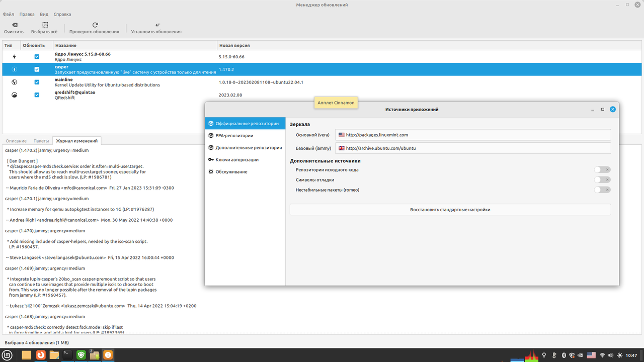Click the Установить обновления icon
Viewport: 644px width, 362px height.
click(157, 25)
